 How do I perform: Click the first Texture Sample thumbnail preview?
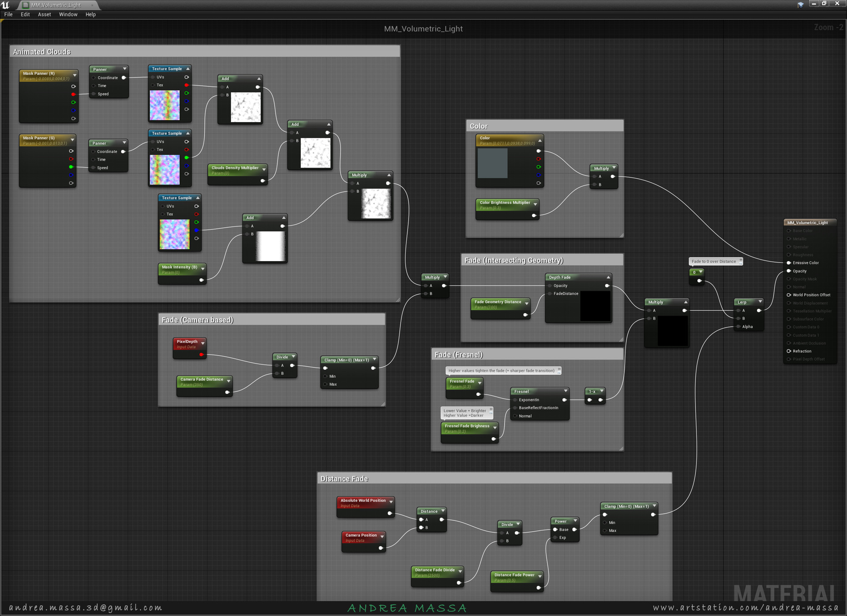point(165,105)
